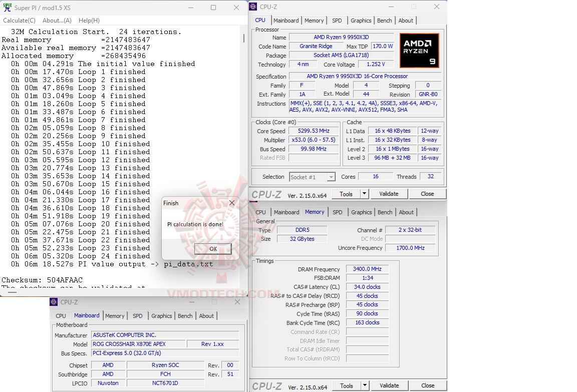Switch to the About tab in CPU-Z
The height and width of the screenshot is (392, 577).
pyautogui.click(x=406, y=21)
